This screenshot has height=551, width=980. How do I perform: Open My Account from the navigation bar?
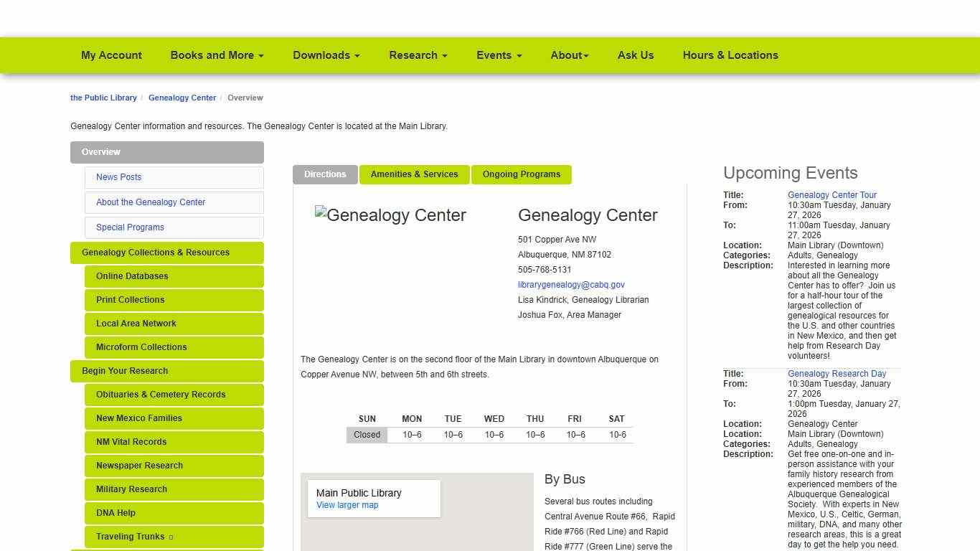pyautogui.click(x=111, y=55)
